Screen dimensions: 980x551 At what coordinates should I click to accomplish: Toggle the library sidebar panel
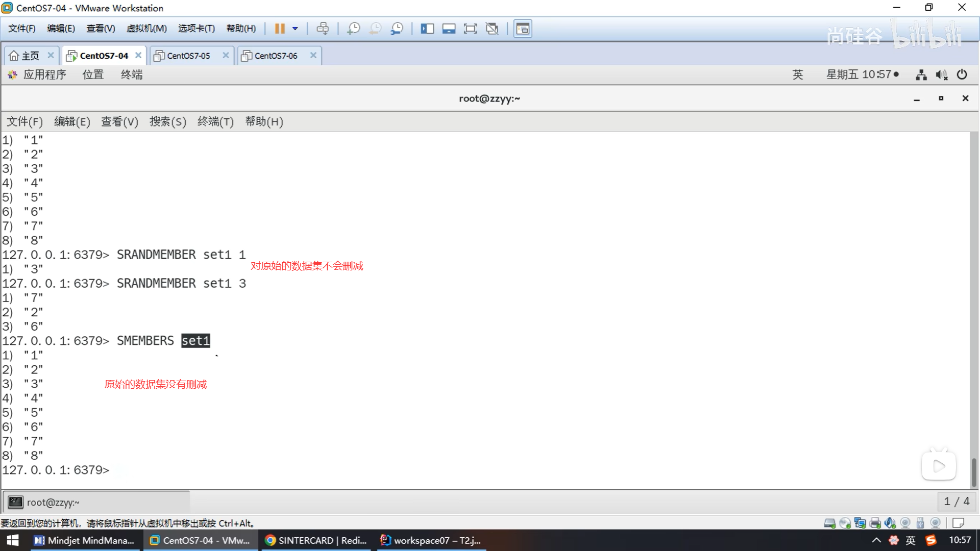(427, 29)
